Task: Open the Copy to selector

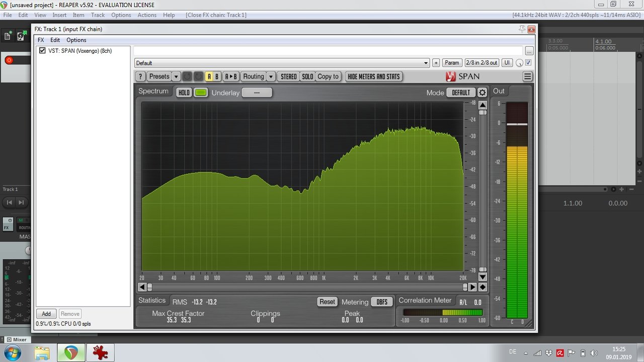Action: tap(328, 76)
